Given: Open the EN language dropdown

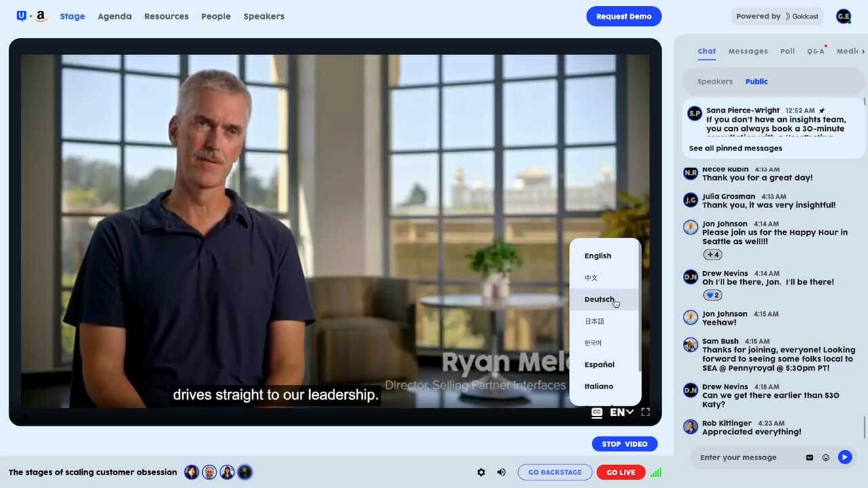Looking at the screenshot, I should tap(622, 412).
